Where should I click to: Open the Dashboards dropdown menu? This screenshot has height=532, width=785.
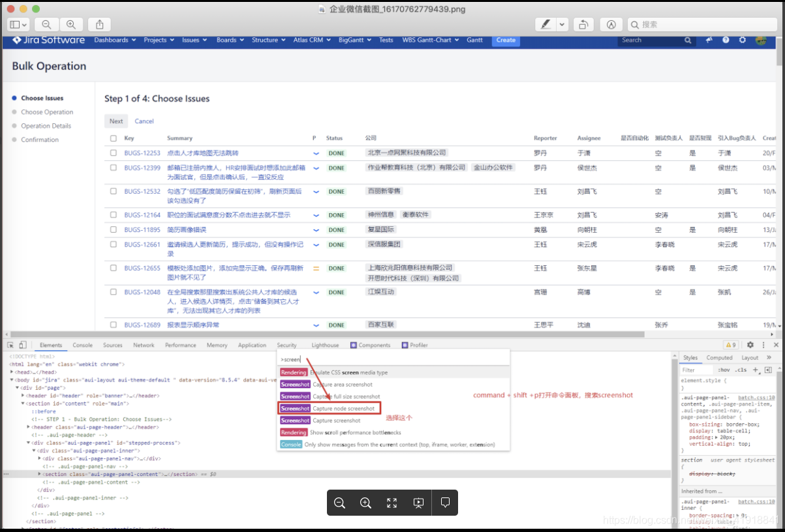(x=115, y=40)
